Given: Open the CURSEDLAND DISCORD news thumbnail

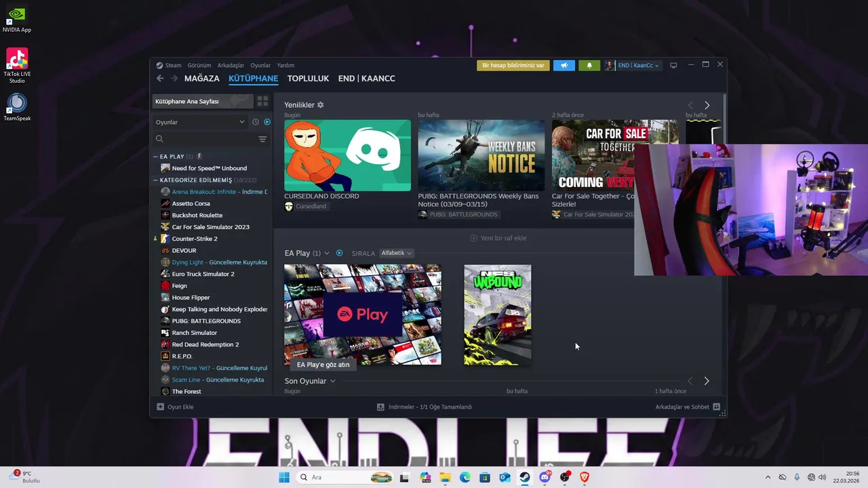Looking at the screenshot, I should point(347,155).
